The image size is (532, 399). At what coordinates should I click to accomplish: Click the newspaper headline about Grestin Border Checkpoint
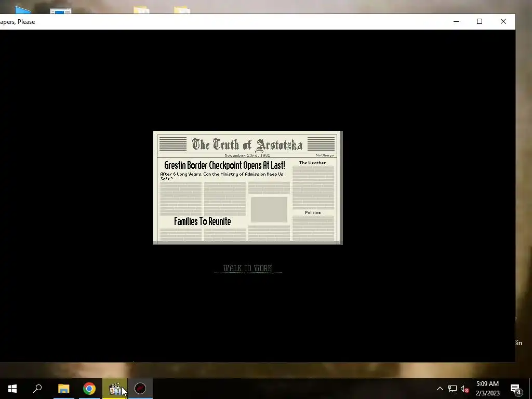(x=224, y=165)
